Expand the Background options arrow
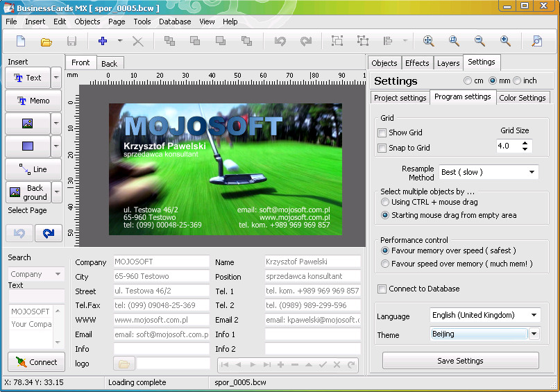This screenshot has height=392, width=560. click(56, 192)
